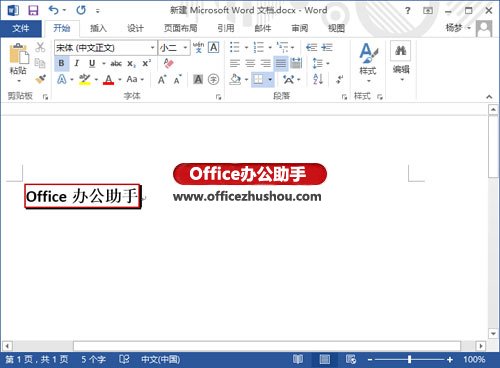
Task: Toggle show paragraph marks
Action: pyautogui.click(x=340, y=79)
